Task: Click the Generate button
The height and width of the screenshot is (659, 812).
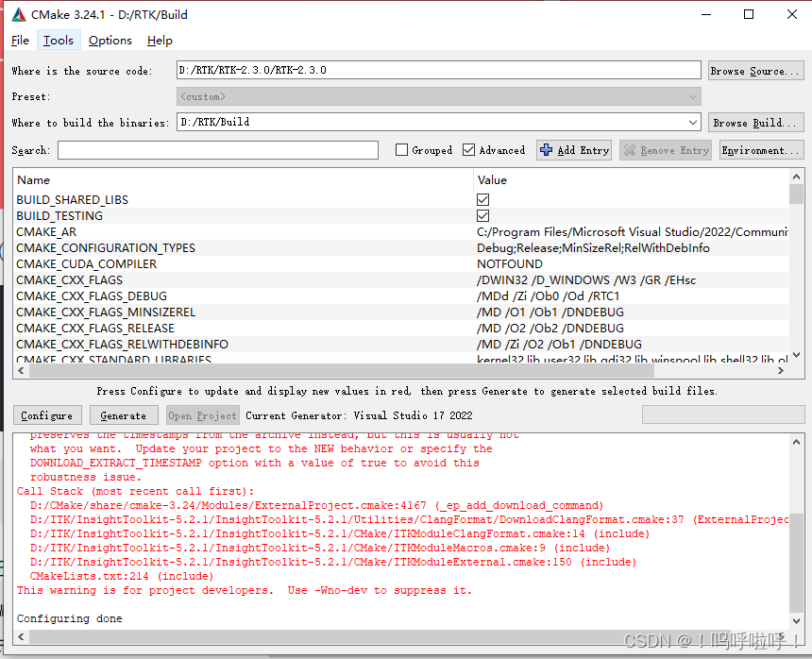Action: 124,414
